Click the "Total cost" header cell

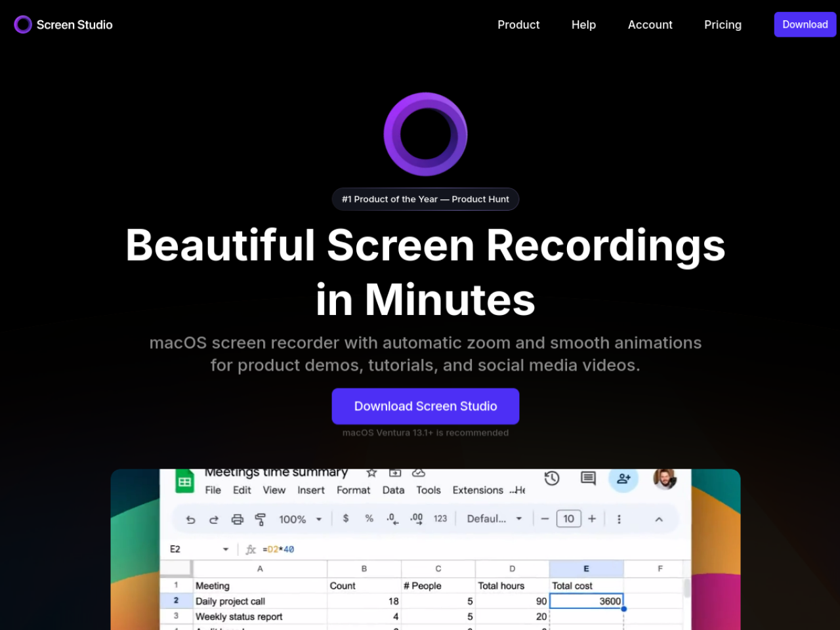click(x=586, y=585)
